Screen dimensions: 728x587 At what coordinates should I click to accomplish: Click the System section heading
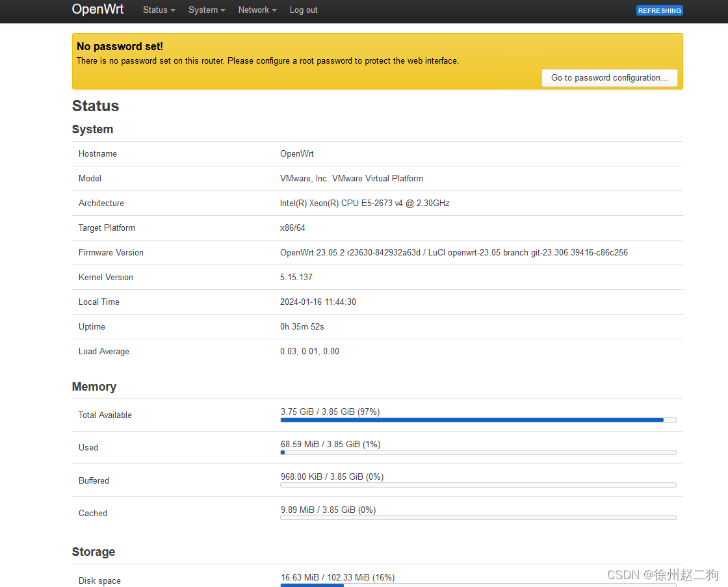92,129
